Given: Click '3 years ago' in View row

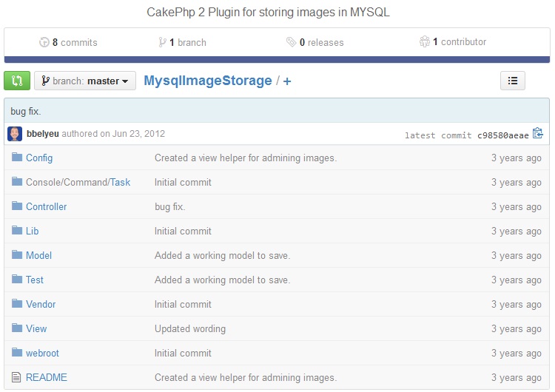Looking at the screenshot, I should [517, 328].
